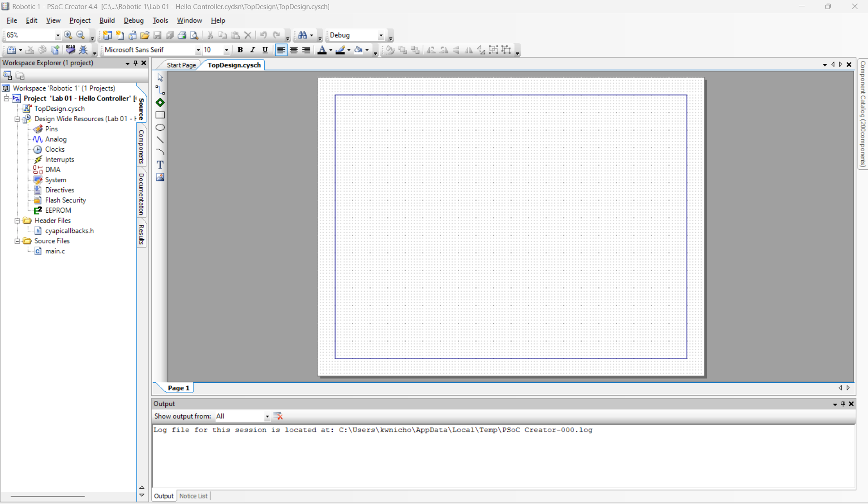This screenshot has width=868, height=504.
Task: Clear the output window with eraser icon
Action: [x=278, y=416]
